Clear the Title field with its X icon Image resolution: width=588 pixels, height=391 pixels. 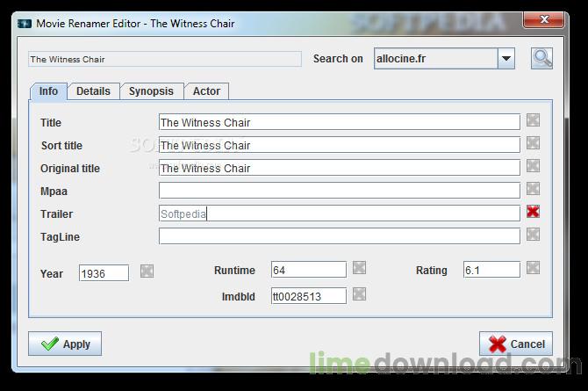point(533,120)
